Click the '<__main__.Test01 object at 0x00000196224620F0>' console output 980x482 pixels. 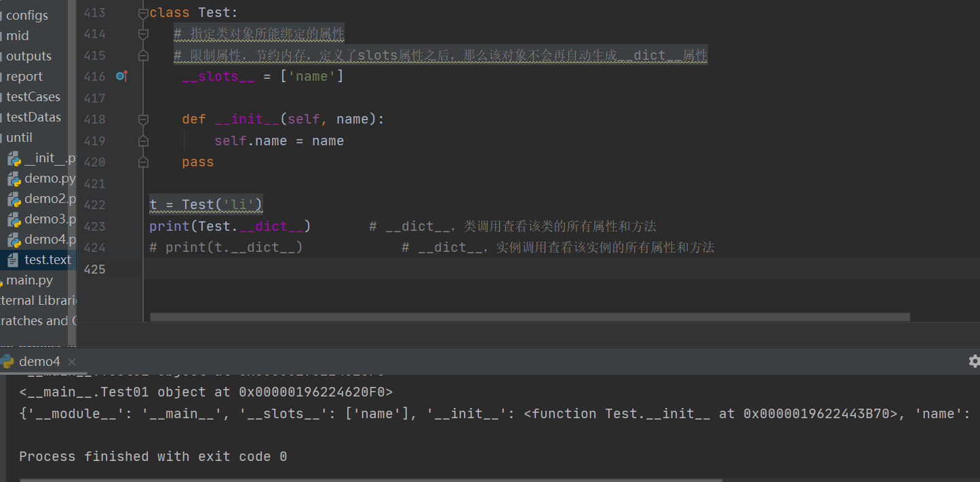click(x=206, y=392)
